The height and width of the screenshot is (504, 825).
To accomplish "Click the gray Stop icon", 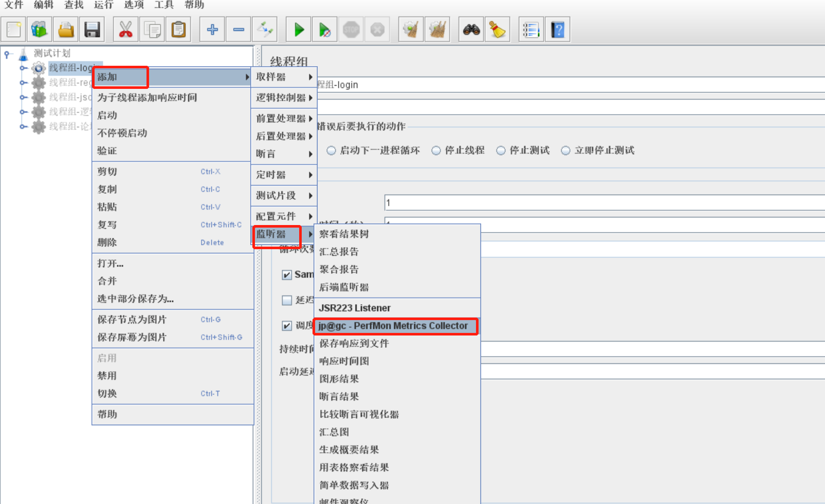I will (x=351, y=29).
